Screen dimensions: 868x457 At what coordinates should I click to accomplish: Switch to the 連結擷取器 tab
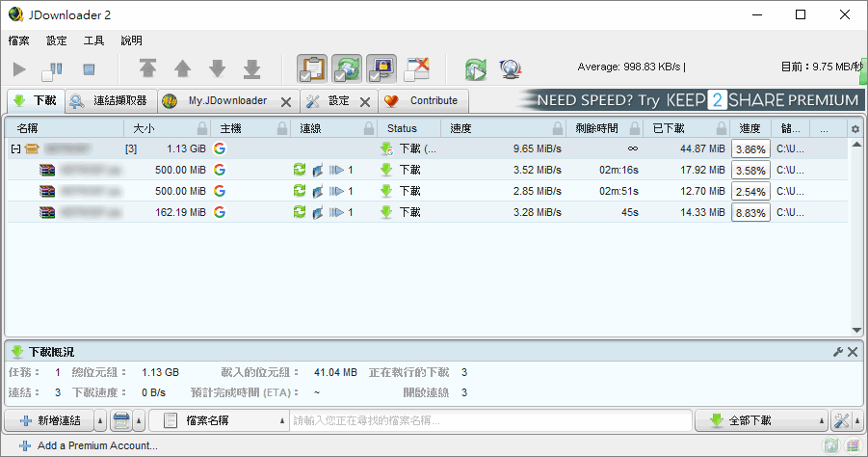coord(111,101)
